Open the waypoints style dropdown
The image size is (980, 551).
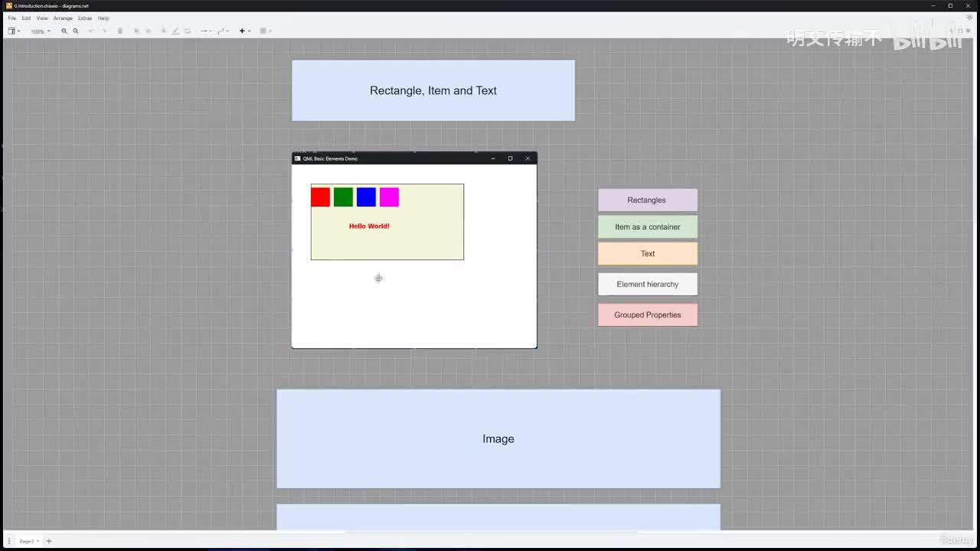tap(223, 31)
